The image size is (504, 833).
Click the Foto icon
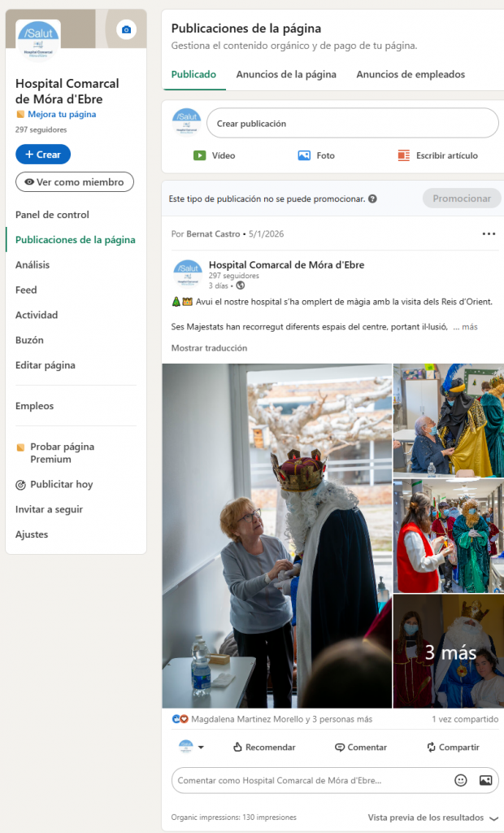(304, 155)
